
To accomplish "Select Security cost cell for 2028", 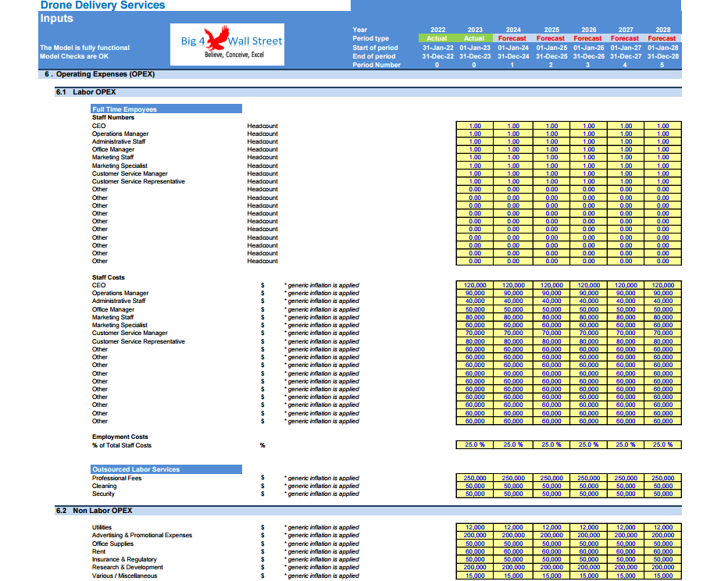I will point(662,494).
